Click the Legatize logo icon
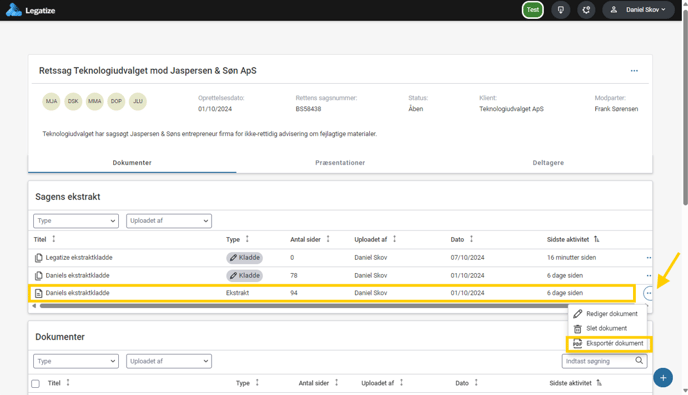 point(14,10)
